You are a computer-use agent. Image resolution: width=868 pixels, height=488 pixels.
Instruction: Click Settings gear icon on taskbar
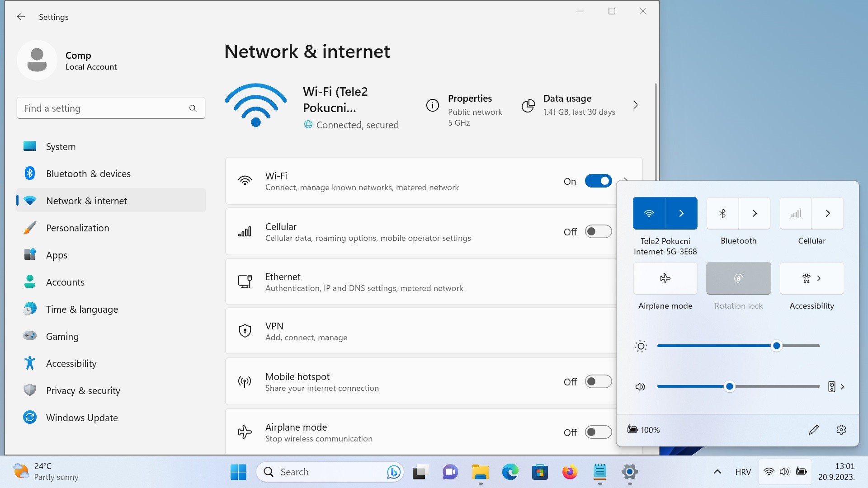click(x=630, y=472)
